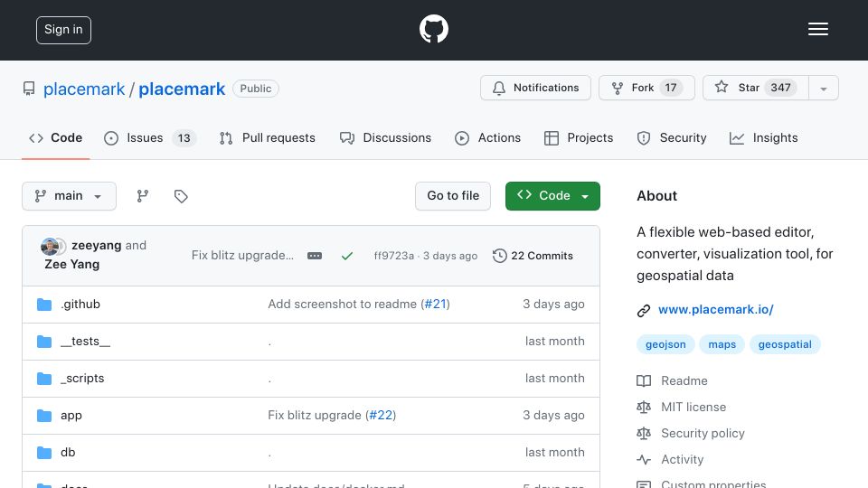The image size is (868, 488).
Task: Open the app folder
Action: coord(71,416)
